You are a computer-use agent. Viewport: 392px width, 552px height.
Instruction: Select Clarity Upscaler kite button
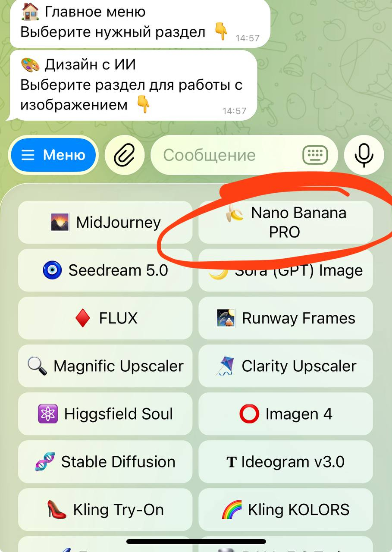click(285, 366)
